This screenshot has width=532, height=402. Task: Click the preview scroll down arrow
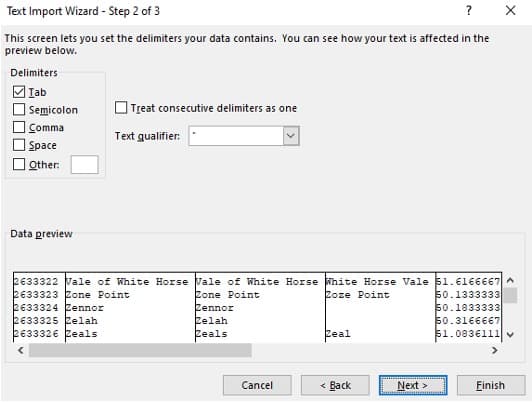click(x=510, y=334)
